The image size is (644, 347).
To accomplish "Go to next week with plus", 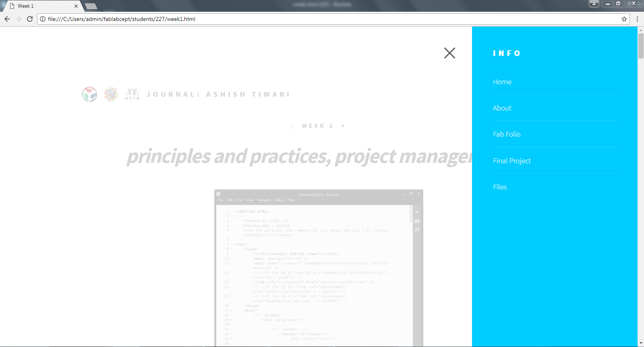I will [x=343, y=126].
